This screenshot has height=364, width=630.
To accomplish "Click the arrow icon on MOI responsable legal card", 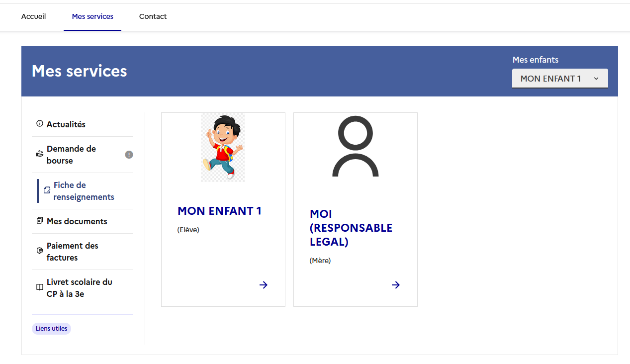I will [x=396, y=285].
